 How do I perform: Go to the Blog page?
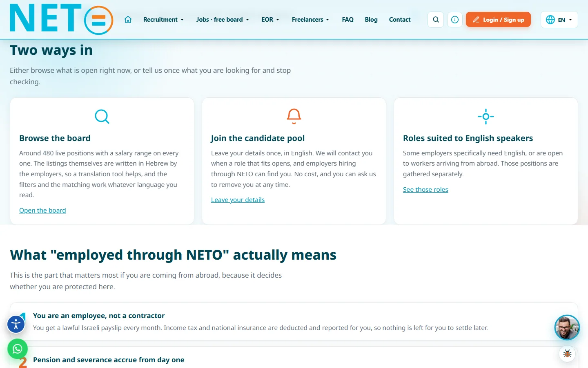(371, 20)
